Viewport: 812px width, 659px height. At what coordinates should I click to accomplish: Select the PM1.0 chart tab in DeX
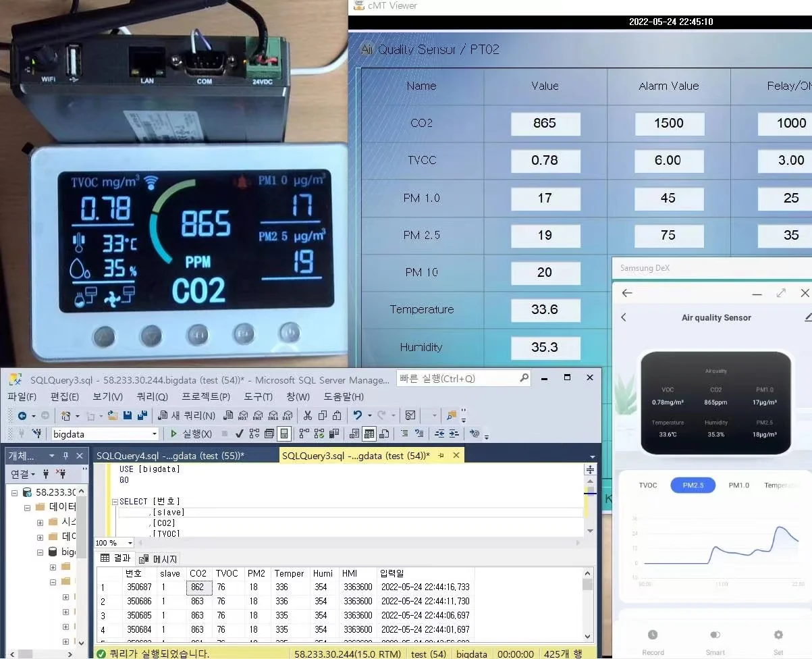tap(738, 485)
